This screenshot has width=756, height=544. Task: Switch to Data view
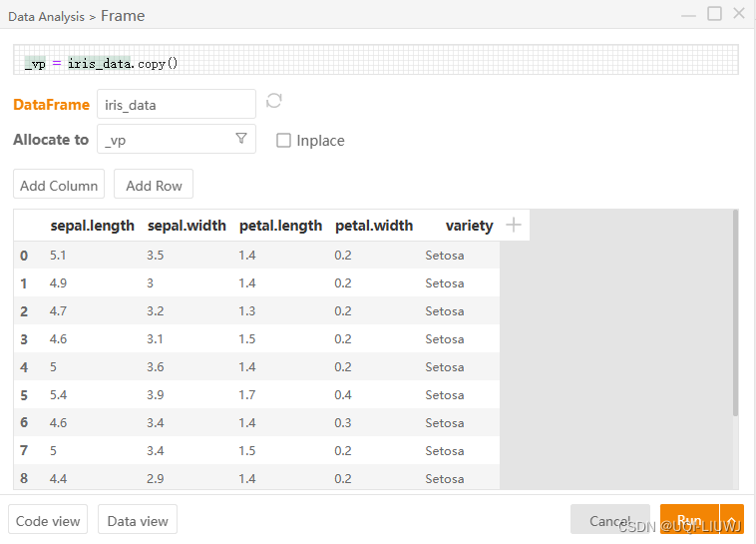click(x=138, y=520)
